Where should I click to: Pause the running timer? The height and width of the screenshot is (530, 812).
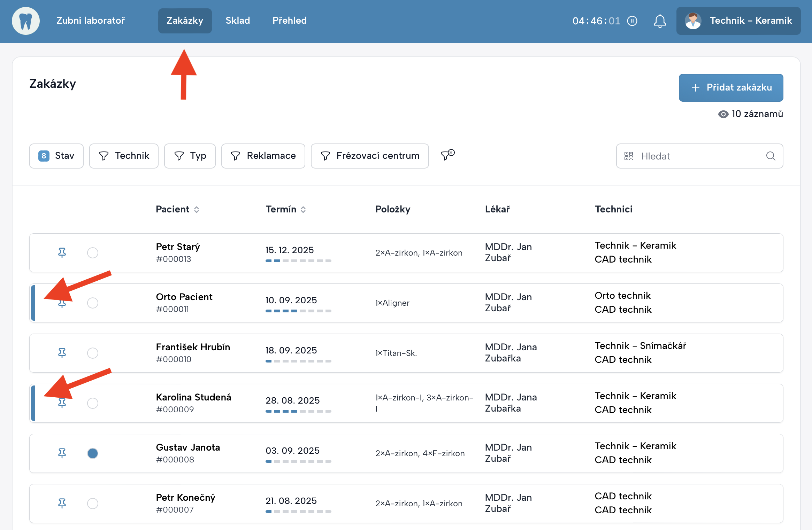(632, 21)
